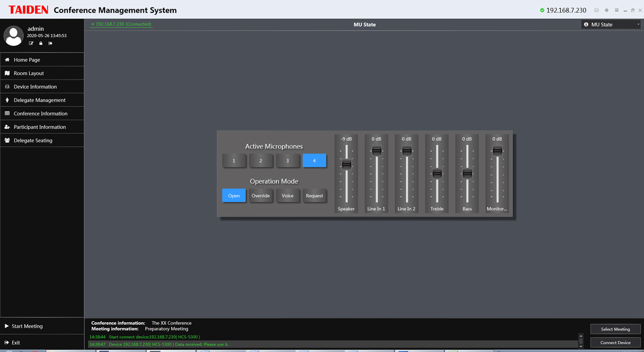The image size is (644, 352).
Task: Set active microphones to 2
Action: (x=261, y=161)
